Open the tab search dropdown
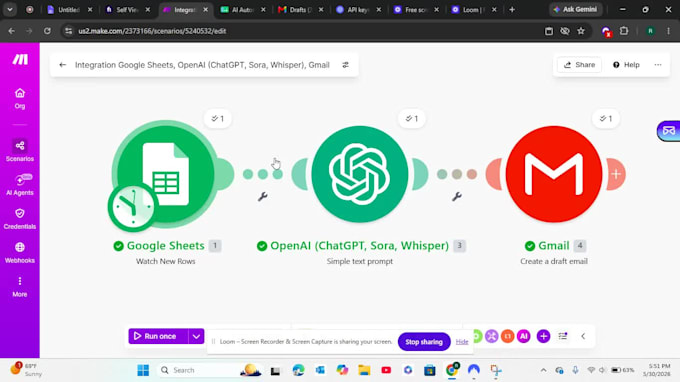Viewport: 680px width, 382px height. (x=10, y=10)
